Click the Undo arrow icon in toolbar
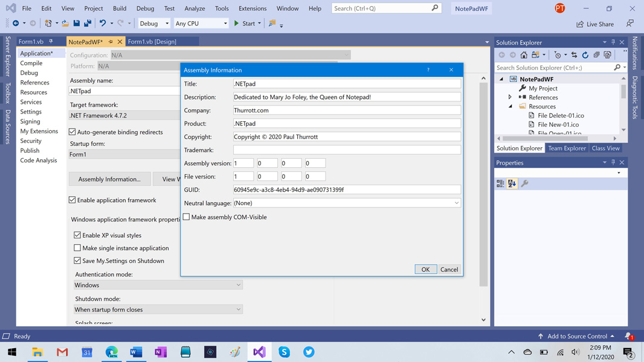The height and width of the screenshot is (362, 644). click(x=103, y=24)
